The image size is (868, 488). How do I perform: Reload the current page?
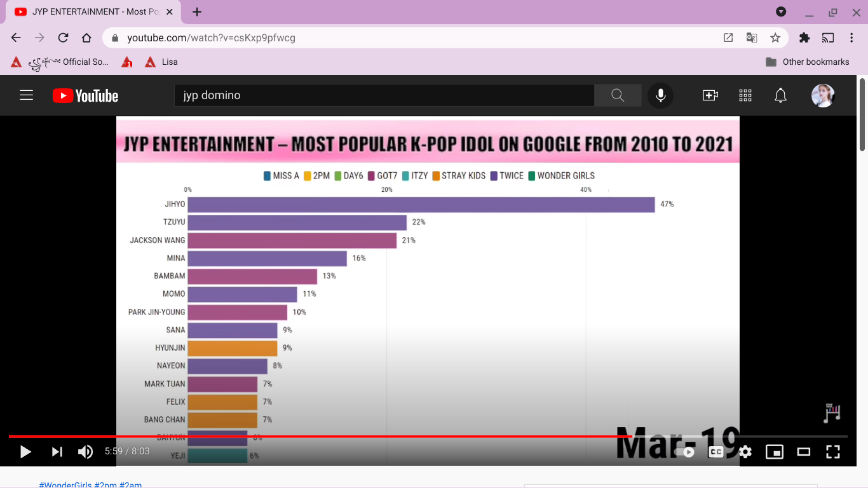point(63,37)
